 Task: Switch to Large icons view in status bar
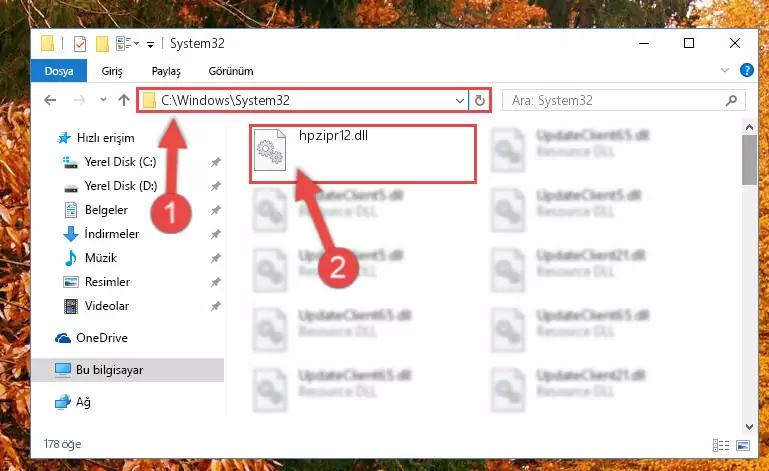point(743,445)
